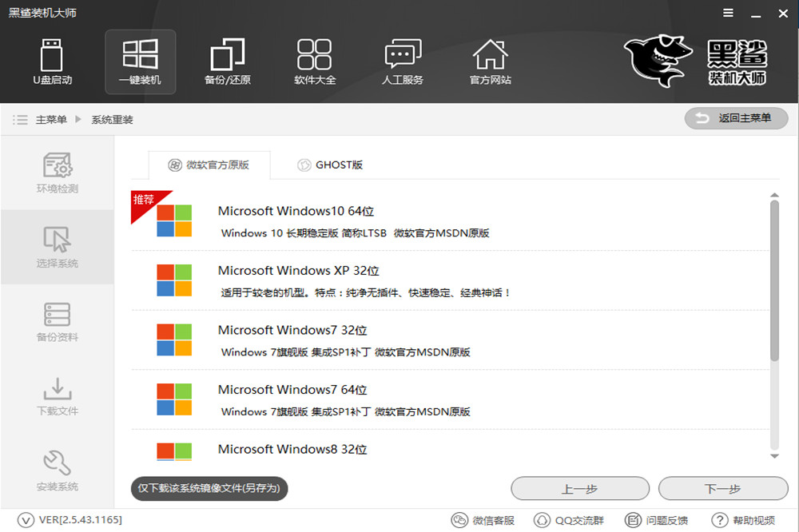Viewport: 799px width, 532px height.
Task: Select Microsoft Windows8 32位 entry
Action: click(x=451, y=446)
